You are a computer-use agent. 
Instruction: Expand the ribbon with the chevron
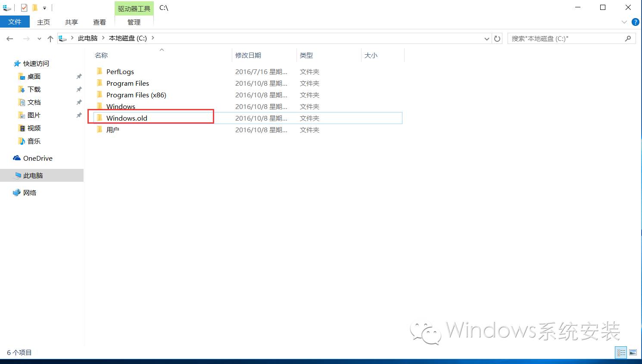(624, 22)
